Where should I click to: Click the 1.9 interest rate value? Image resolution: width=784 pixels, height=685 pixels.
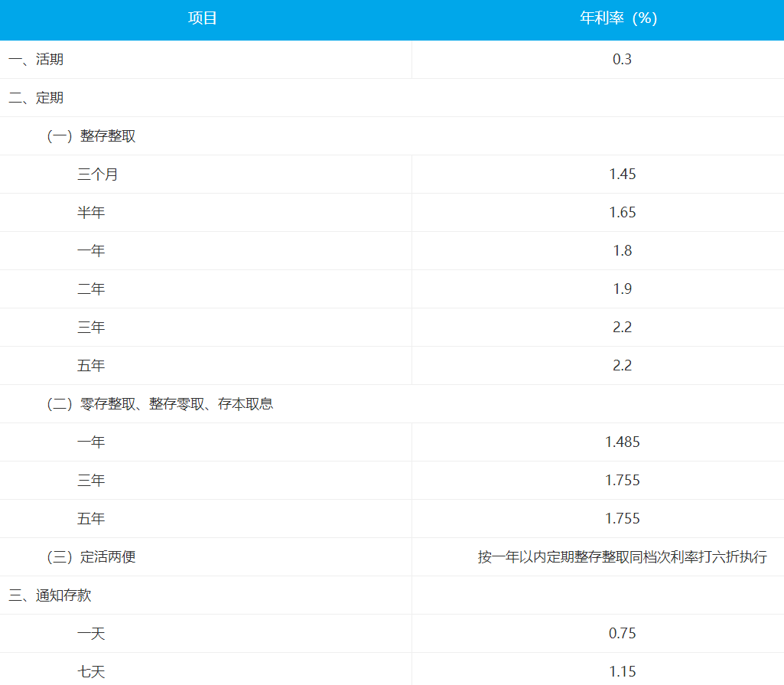622,289
